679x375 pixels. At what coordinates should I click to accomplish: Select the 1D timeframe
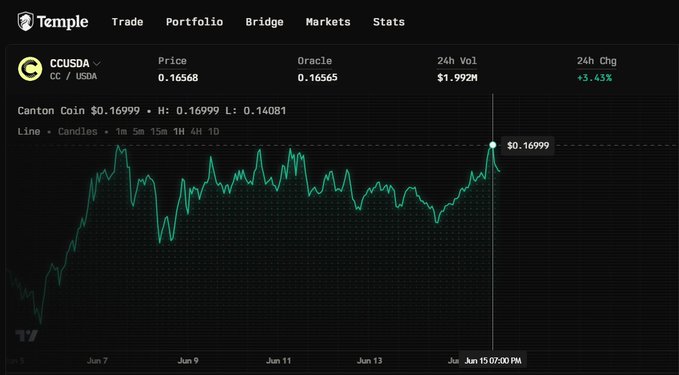[213, 131]
